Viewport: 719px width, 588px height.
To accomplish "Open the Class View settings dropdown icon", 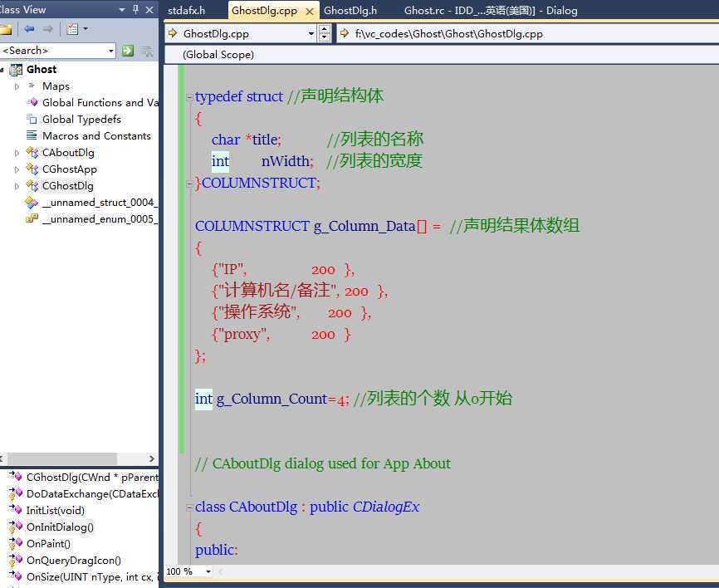I will click(x=76, y=29).
